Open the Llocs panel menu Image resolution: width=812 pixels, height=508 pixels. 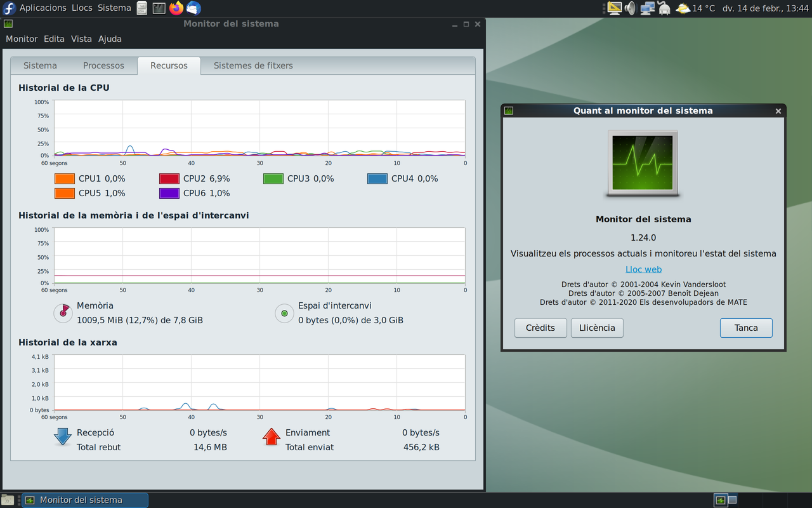(x=82, y=8)
